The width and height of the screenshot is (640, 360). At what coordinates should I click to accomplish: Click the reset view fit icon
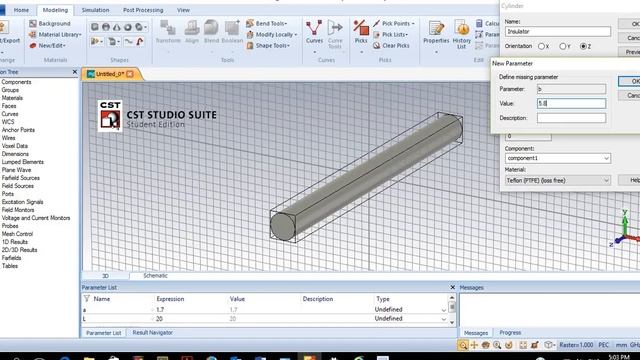point(523,345)
